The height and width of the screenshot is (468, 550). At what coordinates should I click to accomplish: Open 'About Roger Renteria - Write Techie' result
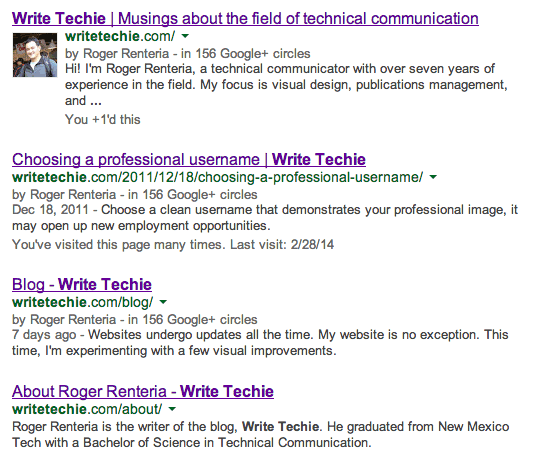(x=143, y=392)
